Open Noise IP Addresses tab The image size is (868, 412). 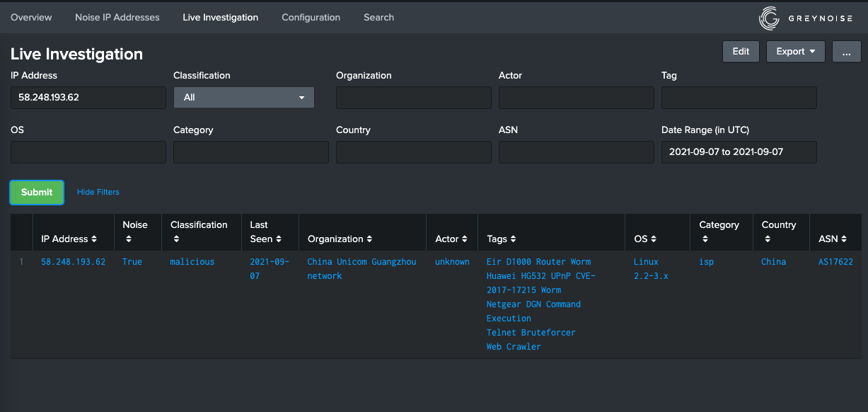(x=117, y=17)
